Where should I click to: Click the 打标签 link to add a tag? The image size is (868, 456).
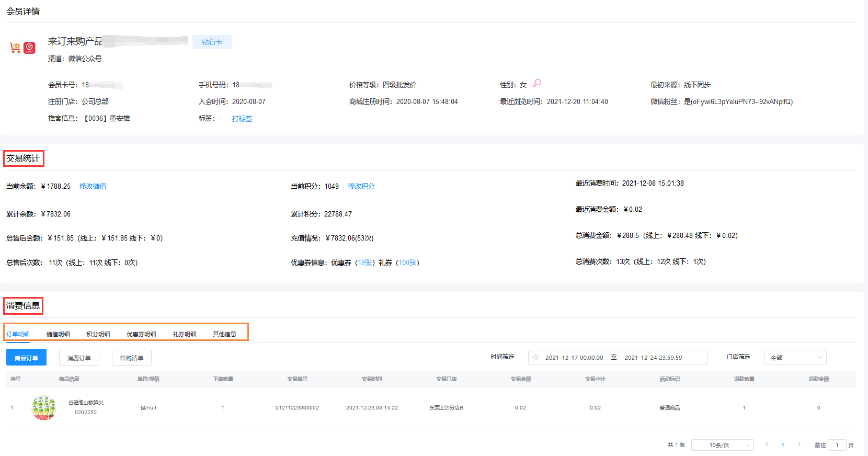coord(242,119)
